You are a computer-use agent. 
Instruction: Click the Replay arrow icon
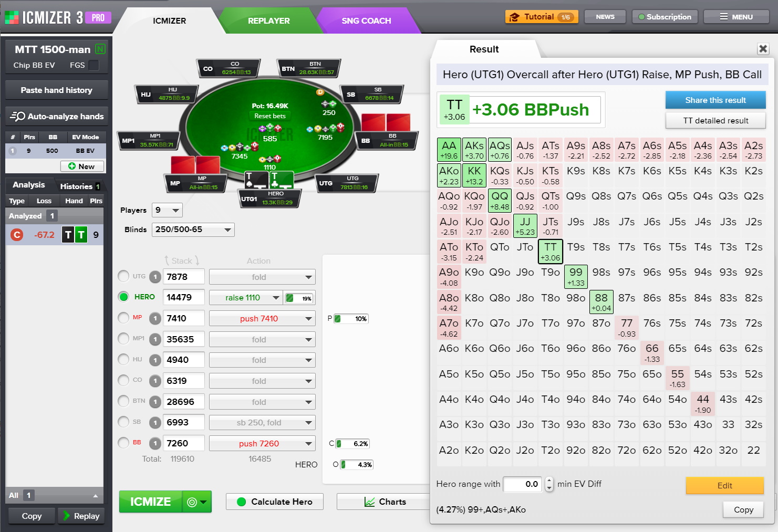point(67,516)
